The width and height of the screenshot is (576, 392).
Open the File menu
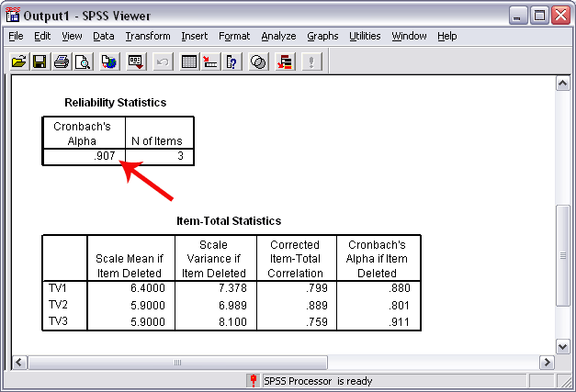click(16, 36)
